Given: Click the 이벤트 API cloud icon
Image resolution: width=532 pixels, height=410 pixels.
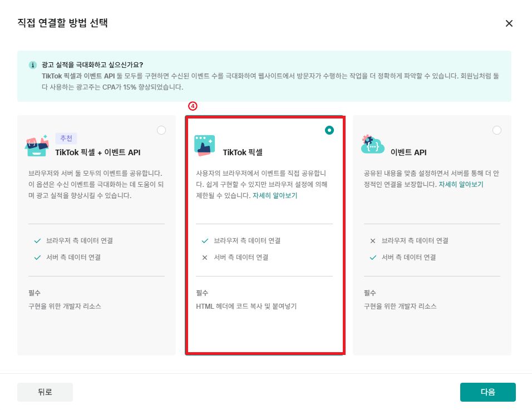Looking at the screenshot, I should pyautogui.click(x=372, y=145).
